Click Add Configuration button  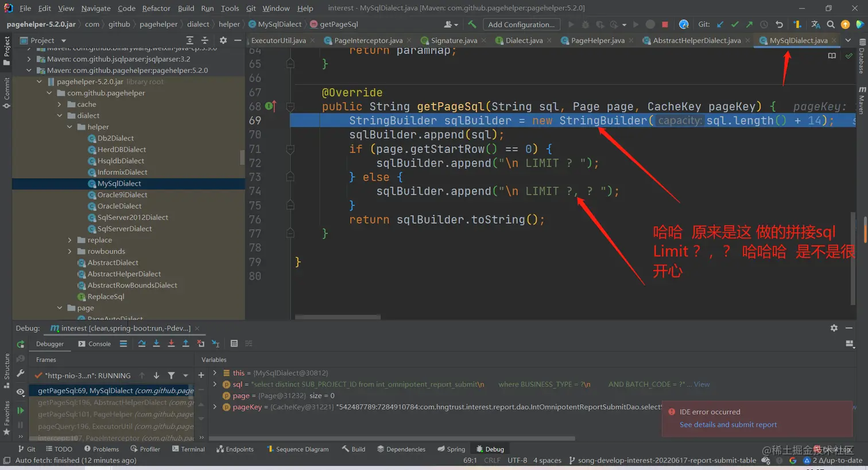point(521,24)
